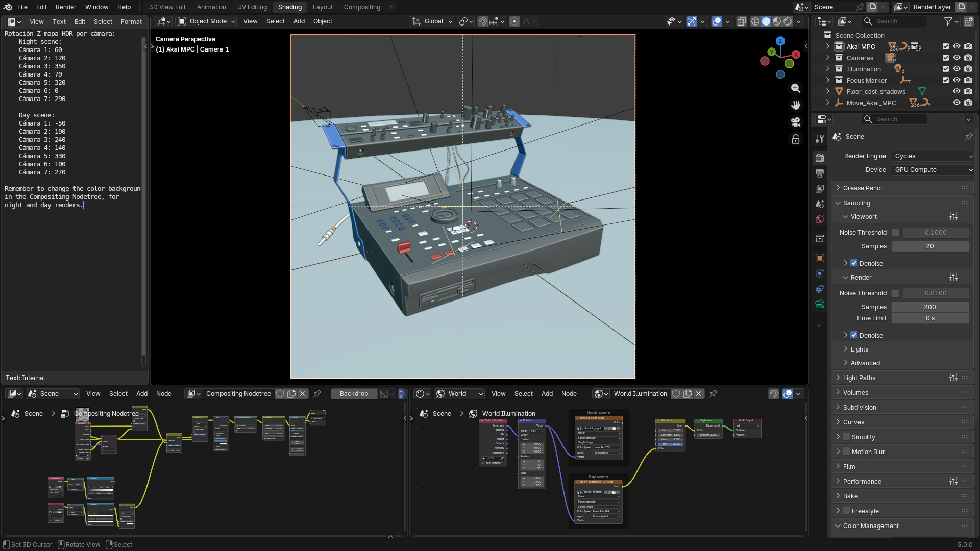
Task: Open the Object Mode selector
Action: tap(207, 21)
